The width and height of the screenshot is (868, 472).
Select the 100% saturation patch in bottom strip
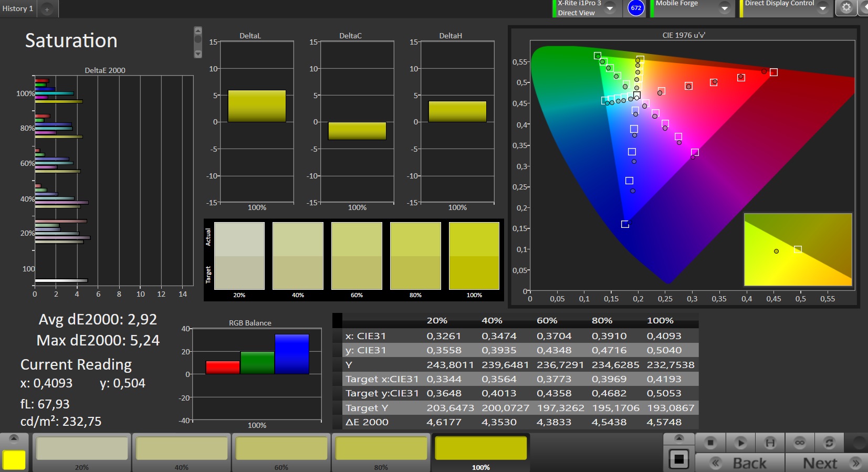[x=481, y=453]
